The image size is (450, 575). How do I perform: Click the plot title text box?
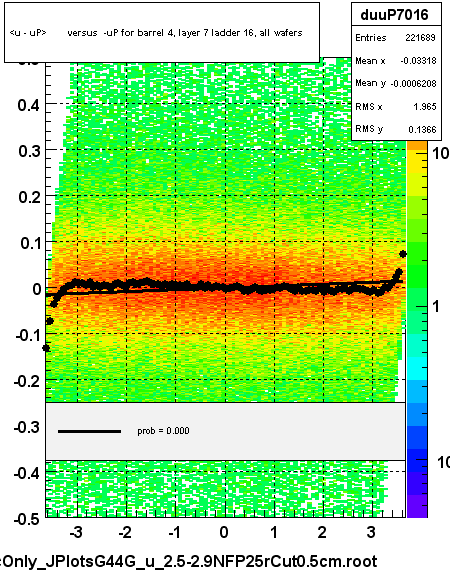coord(162,33)
